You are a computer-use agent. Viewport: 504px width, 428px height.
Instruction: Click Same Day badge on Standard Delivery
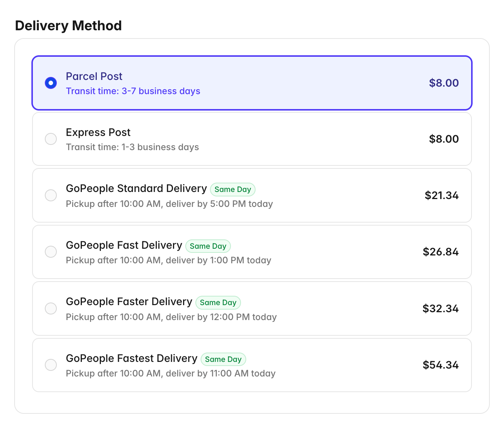[233, 189]
